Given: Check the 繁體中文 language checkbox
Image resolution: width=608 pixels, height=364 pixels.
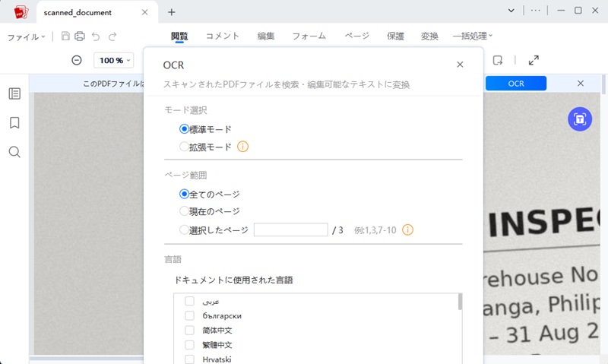Looking at the screenshot, I should [189, 344].
